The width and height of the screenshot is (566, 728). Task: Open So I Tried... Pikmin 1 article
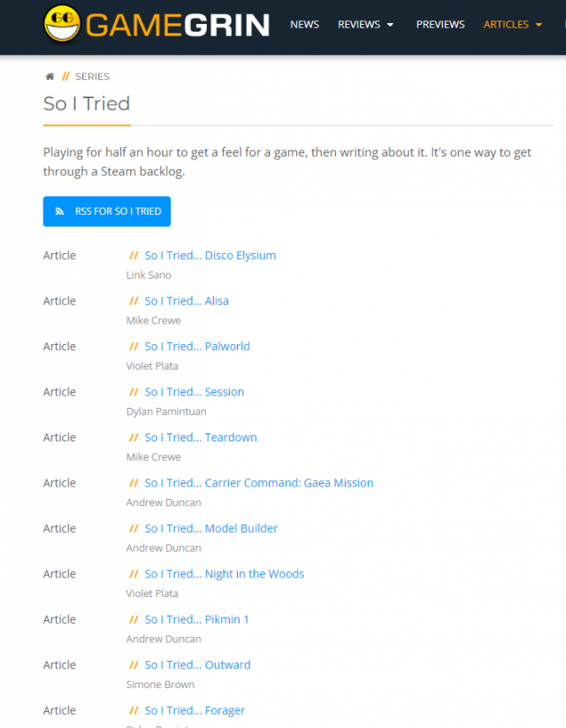pyautogui.click(x=196, y=620)
